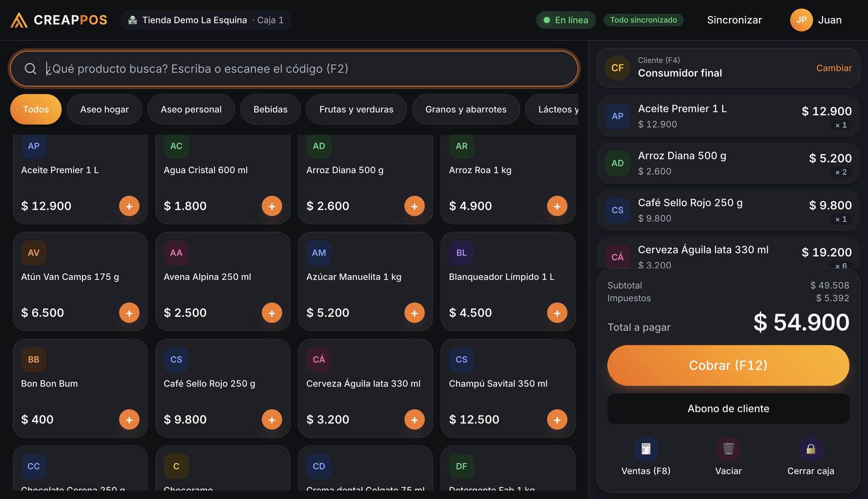The image size is (868, 499).
Task: Click the CREAPPOS logo
Action: (x=59, y=20)
